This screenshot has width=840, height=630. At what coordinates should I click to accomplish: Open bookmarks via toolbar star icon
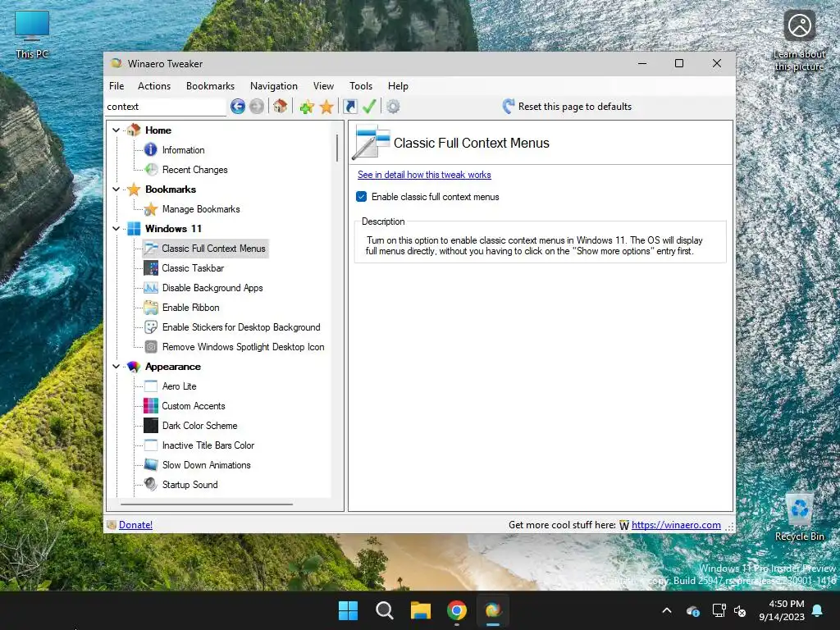tap(326, 107)
